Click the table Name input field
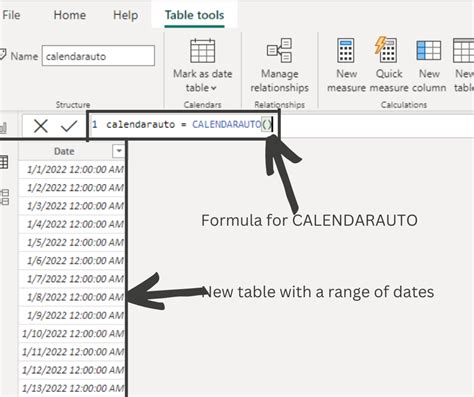Viewport: 474px width, 397px height. [98, 56]
